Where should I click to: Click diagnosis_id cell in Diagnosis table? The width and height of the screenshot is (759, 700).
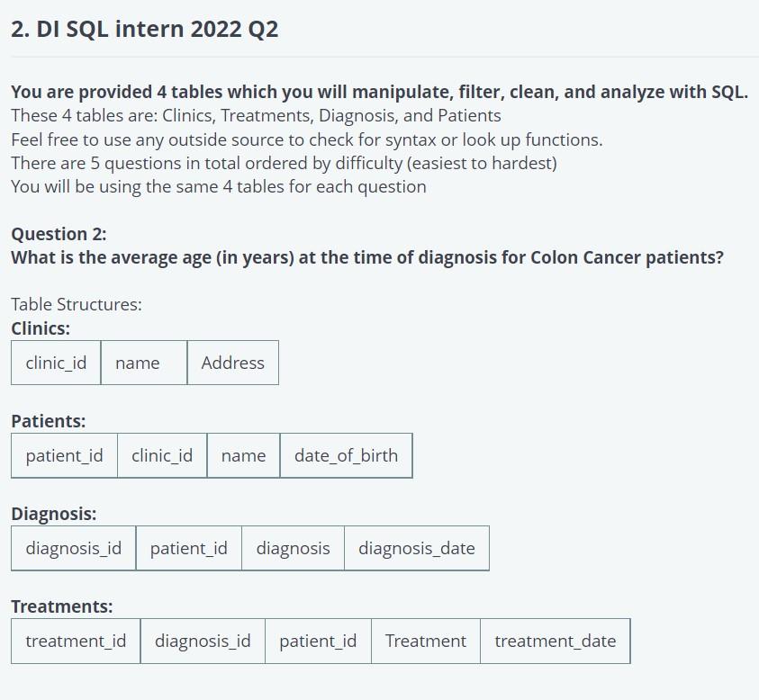[74, 548]
